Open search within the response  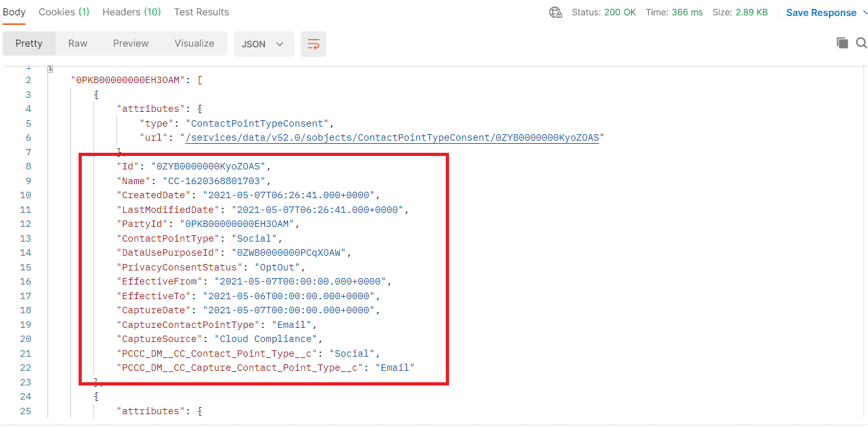pyautogui.click(x=861, y=42)
